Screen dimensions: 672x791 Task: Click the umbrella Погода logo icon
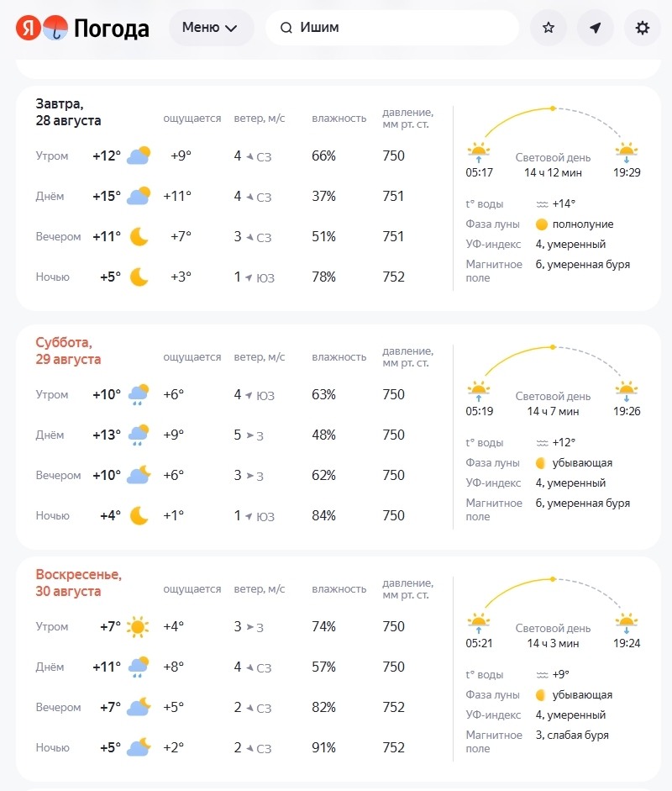55,28
